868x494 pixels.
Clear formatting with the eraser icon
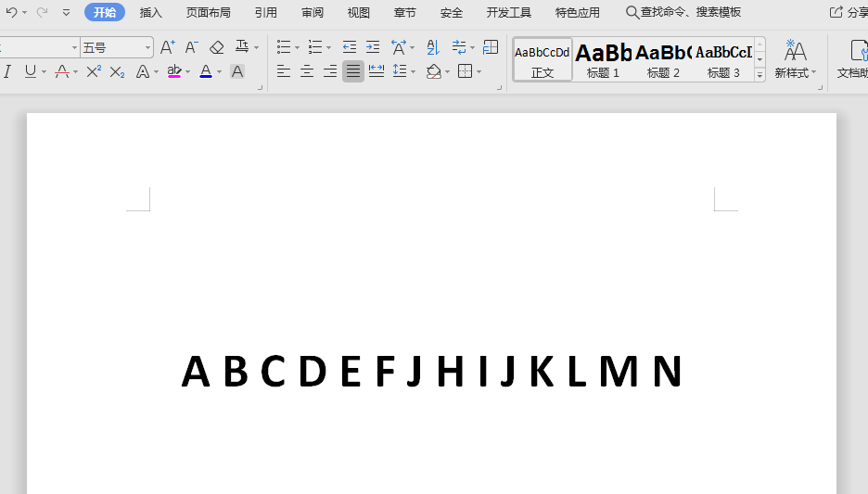[216, 47]
